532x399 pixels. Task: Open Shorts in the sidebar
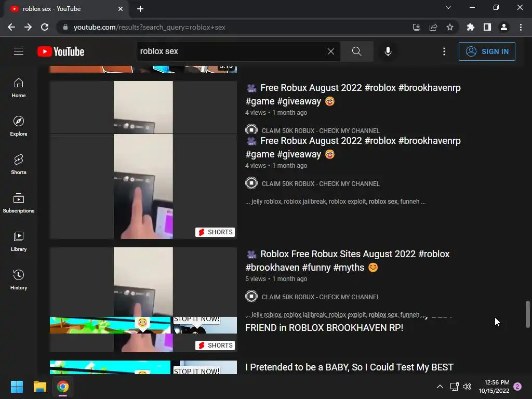point(19,165)
